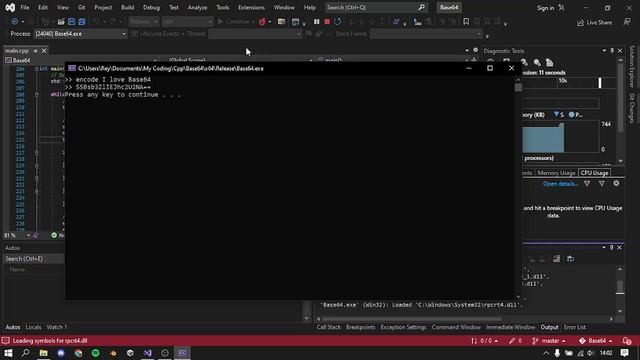Expand master branch menu in status bar
This screenshot has width=640, height=360.
(x=550, y=341)
